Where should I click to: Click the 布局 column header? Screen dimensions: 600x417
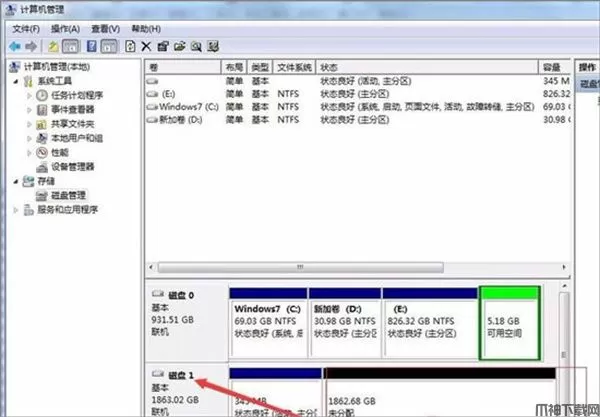[x=235, y=67]
